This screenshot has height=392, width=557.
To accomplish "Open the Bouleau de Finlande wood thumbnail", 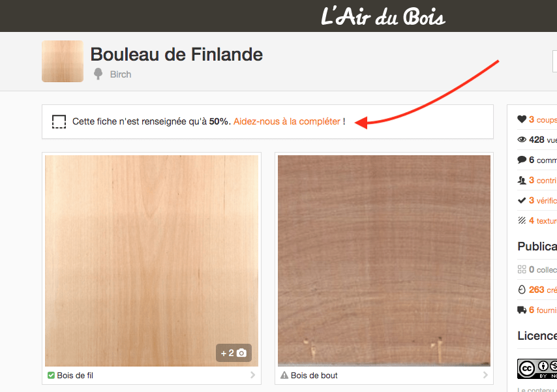I will click(x=63, y=61).
